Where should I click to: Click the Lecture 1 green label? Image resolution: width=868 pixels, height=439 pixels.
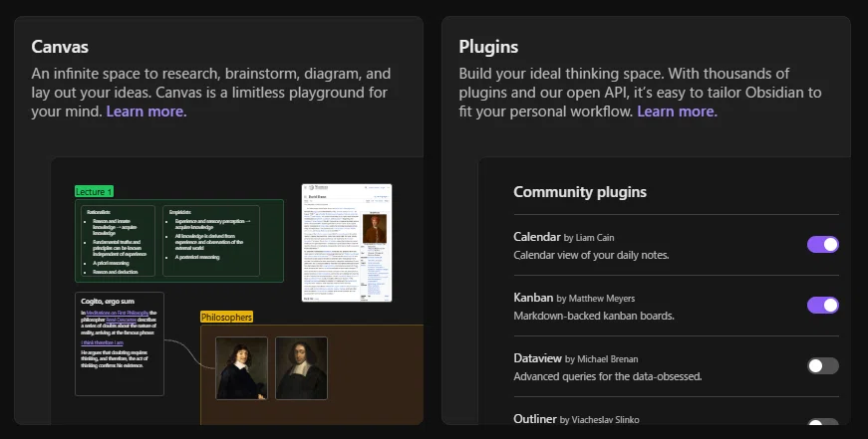(x=94, y=191)
